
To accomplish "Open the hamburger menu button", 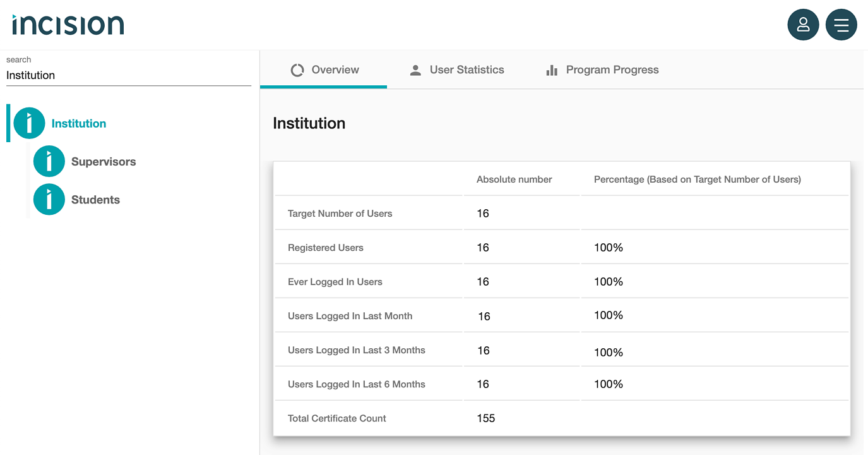I will click(841, 25).
